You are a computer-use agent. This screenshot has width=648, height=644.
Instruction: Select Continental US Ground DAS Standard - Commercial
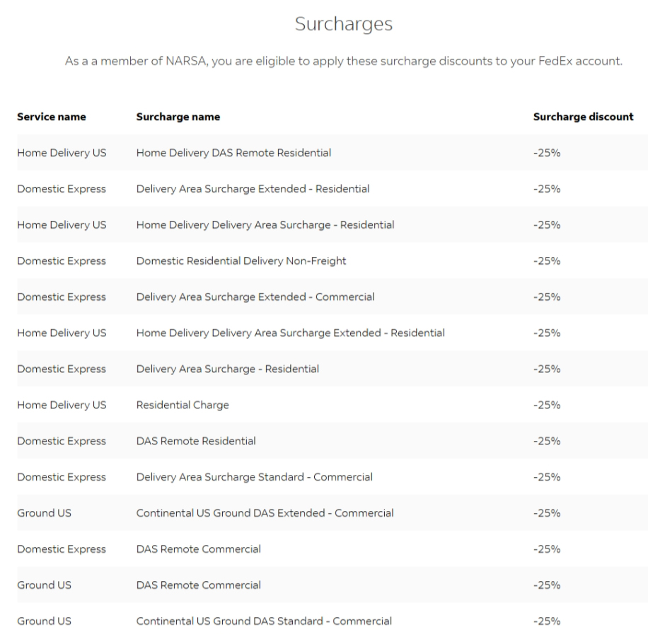[264, 621]
